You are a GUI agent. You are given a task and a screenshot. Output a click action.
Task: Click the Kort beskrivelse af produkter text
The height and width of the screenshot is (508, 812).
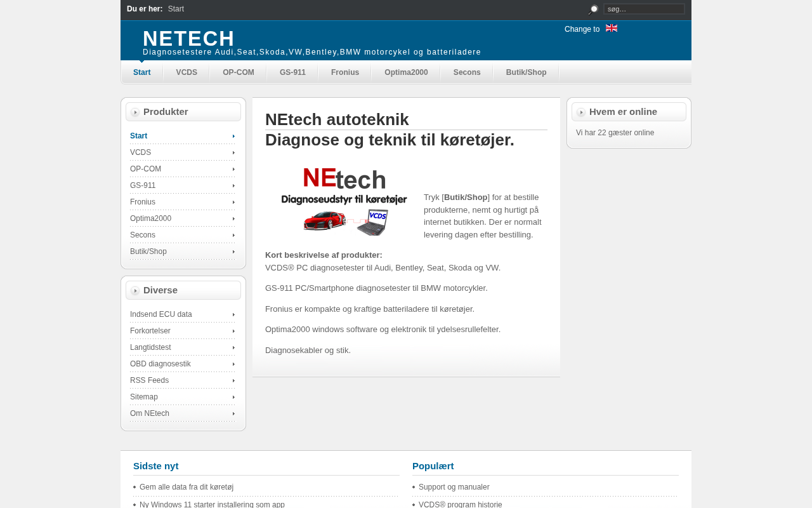click(324, 255)
